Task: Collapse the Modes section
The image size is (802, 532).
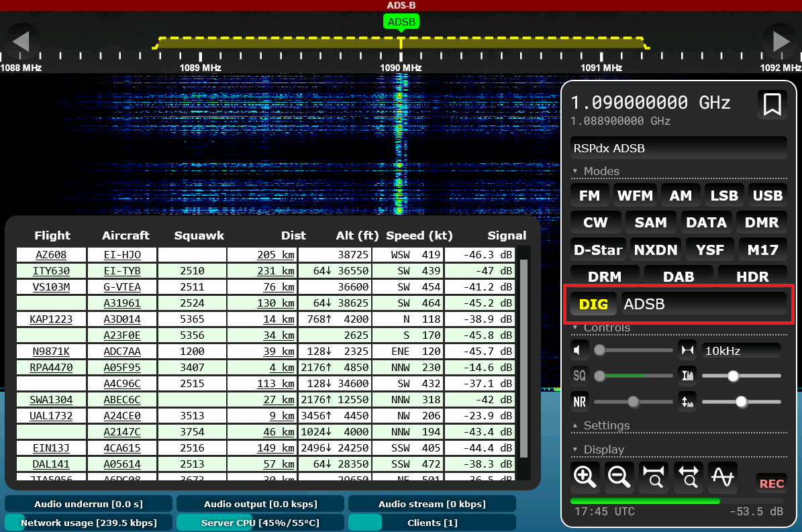Action: click(x=601, y=172)
